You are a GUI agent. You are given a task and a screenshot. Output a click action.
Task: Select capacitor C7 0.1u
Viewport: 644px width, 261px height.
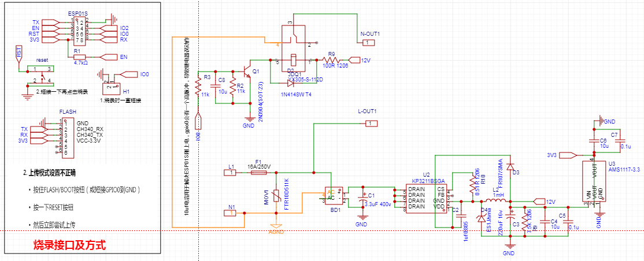pyautogui.click(x=620, y=141)
